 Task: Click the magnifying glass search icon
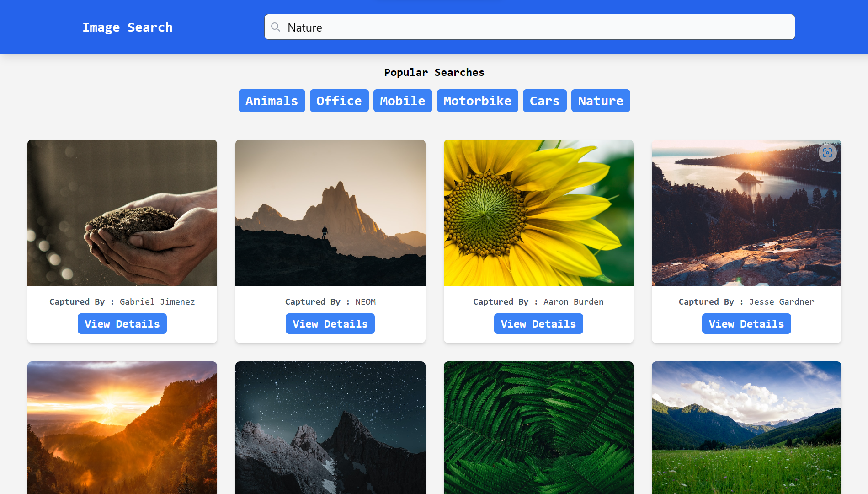click(x=276, y=27)
